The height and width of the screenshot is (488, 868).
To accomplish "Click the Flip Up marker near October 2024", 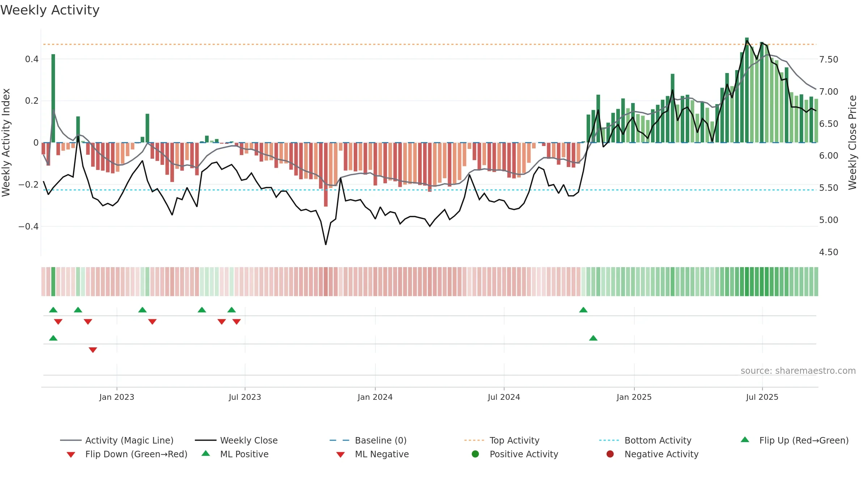I will [583, 310].
